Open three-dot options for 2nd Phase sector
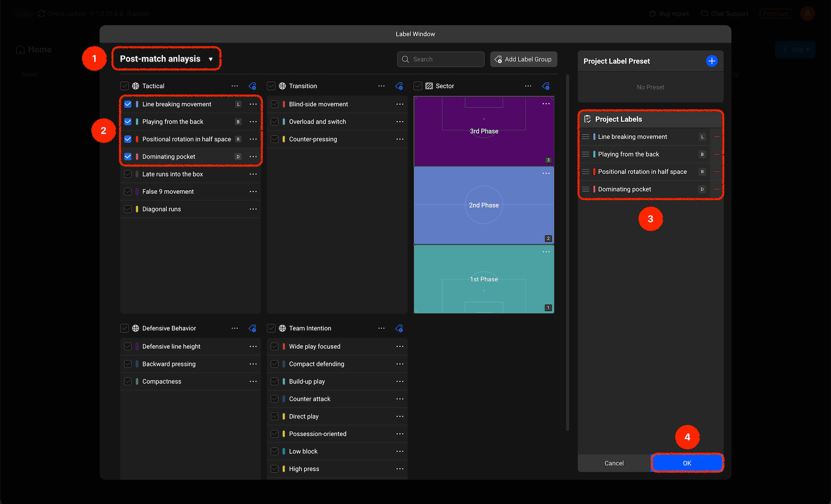The width and height of the screenshot is (831, 504). 546,173
